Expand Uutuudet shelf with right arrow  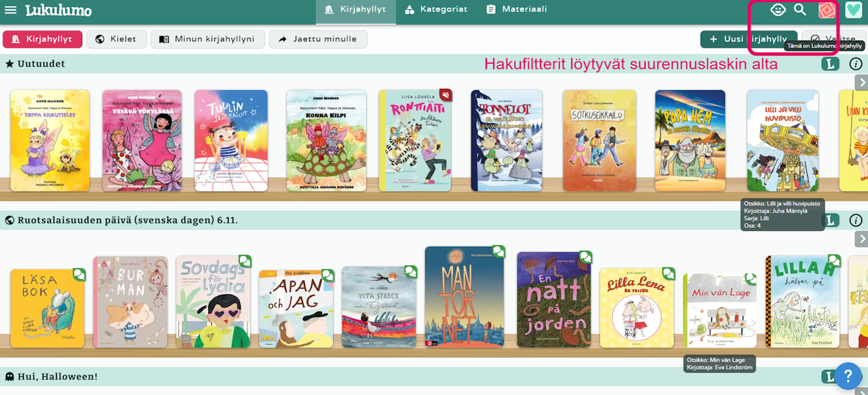click(x=861, y=82)
